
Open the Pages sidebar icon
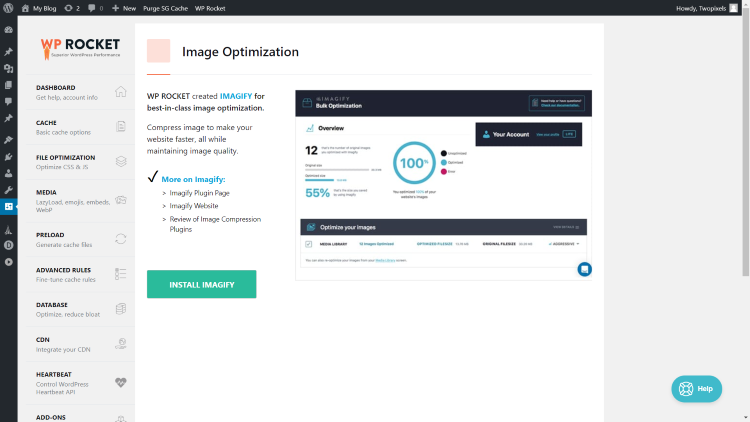[x=9, y=85]
